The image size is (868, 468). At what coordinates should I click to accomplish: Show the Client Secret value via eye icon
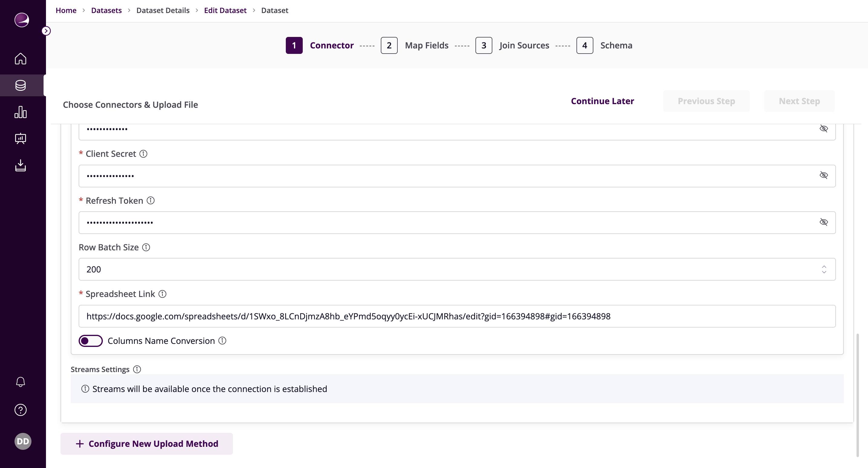tap(824, 175)
